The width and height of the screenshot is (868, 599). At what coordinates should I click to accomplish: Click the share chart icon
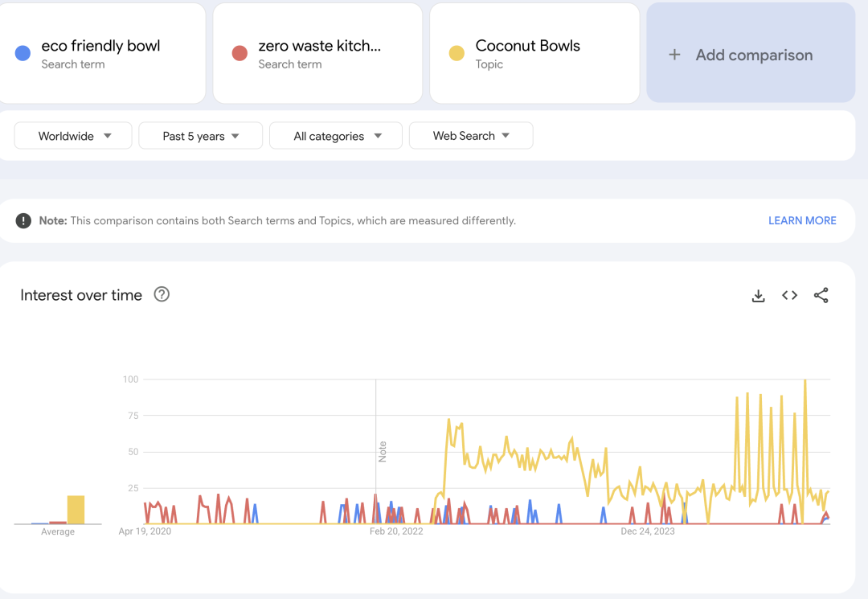coord(821,296)
